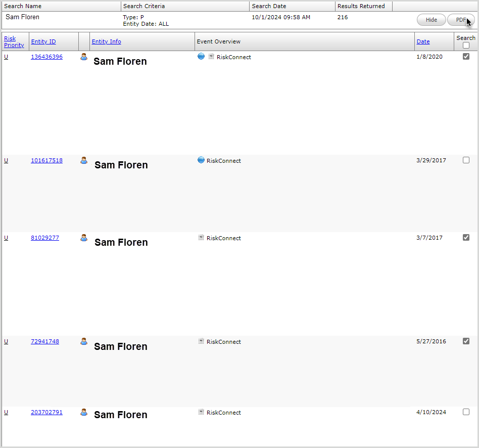Click the RiskConnect article icon on the 5/27/2016 row
Screen dimensions: 479x448
(202, 341)
